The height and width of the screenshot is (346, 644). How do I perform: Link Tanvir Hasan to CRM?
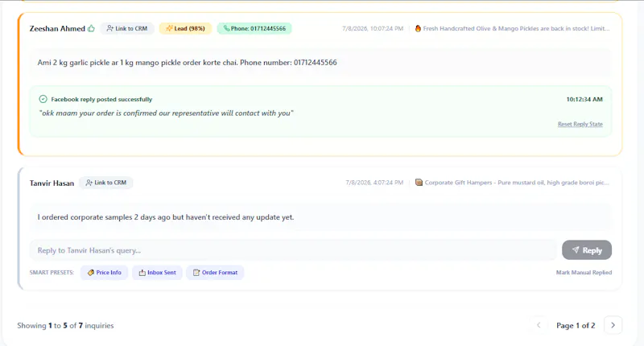click(106, 183)
